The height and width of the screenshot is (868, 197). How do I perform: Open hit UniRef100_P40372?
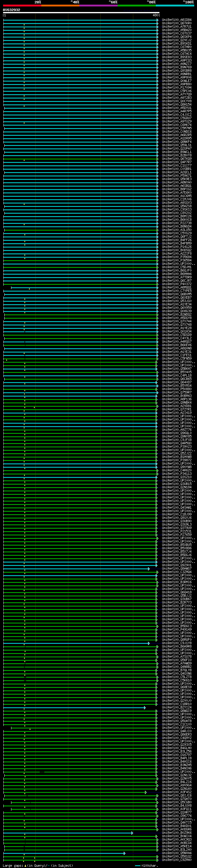click(177, 284)
